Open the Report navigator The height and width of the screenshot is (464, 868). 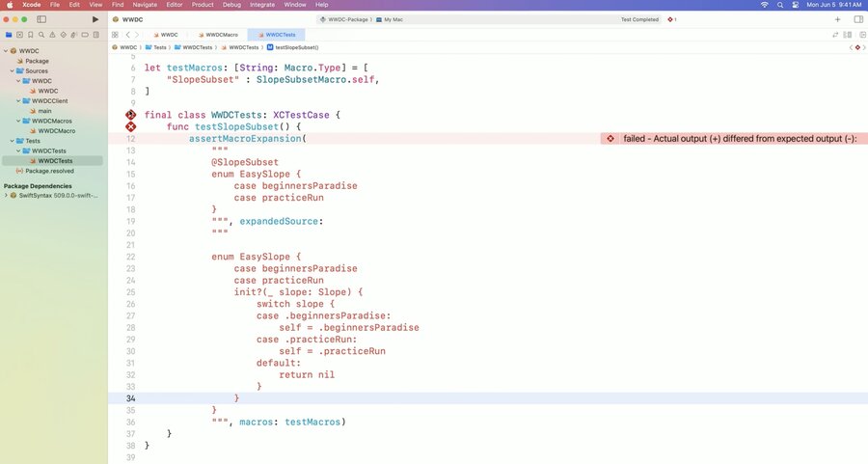[x=95, y=35]
